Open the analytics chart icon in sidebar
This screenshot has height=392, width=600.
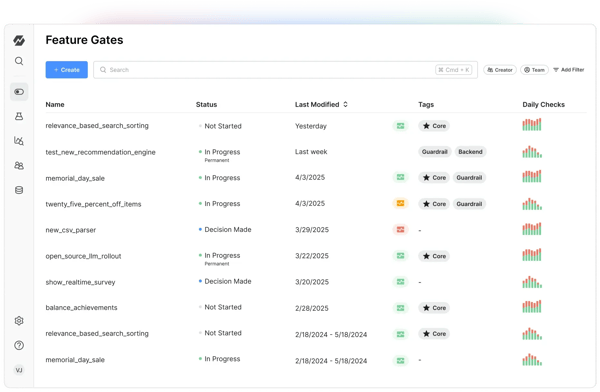click(x=19, y=141)
